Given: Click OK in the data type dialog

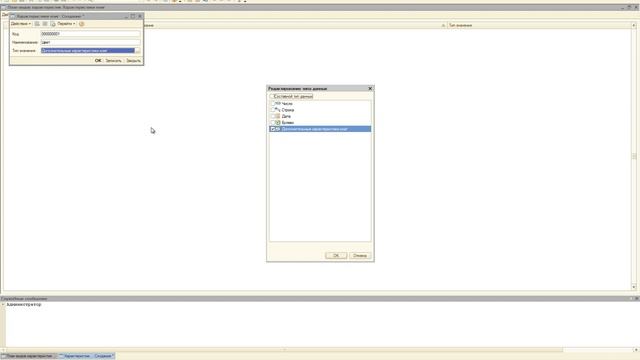Looking at the screenshot, I should point(336,256).
